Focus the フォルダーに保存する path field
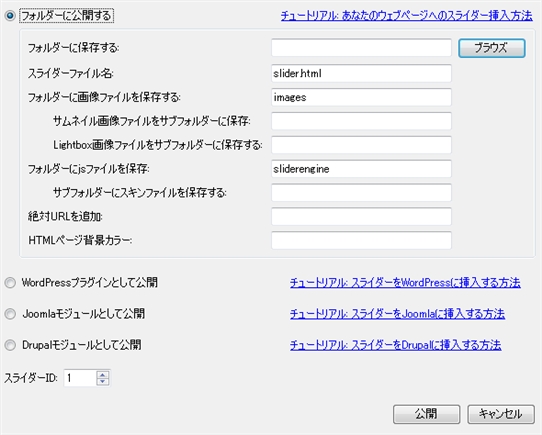The height and width of the screenshot is (435, 542). (361, 48)
